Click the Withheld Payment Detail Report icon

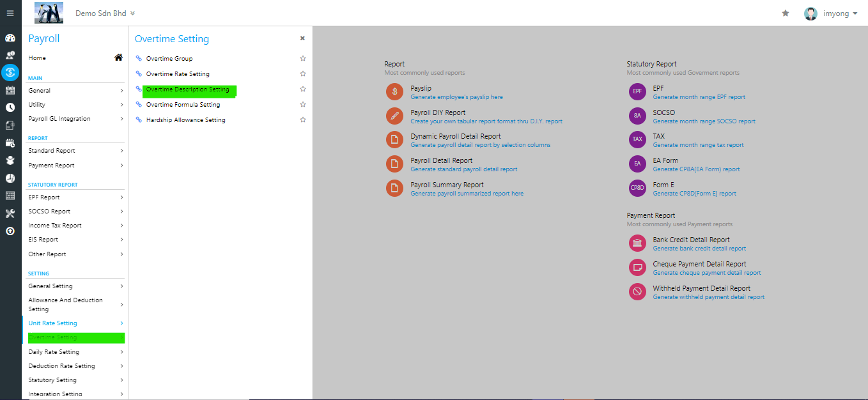click(x=637, y=292)
